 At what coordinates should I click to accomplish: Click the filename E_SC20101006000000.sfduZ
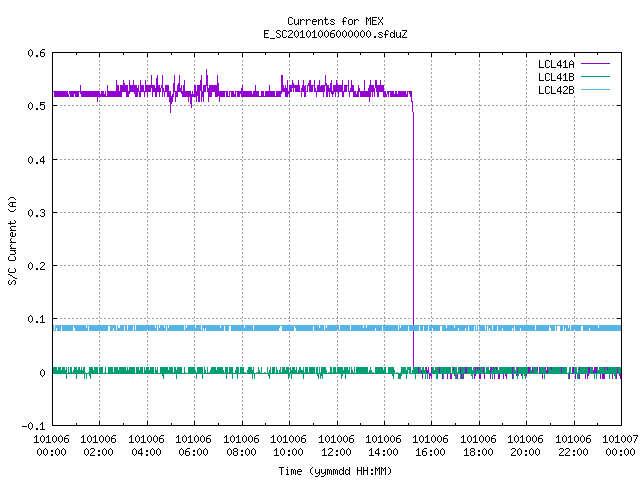(335, 34)
